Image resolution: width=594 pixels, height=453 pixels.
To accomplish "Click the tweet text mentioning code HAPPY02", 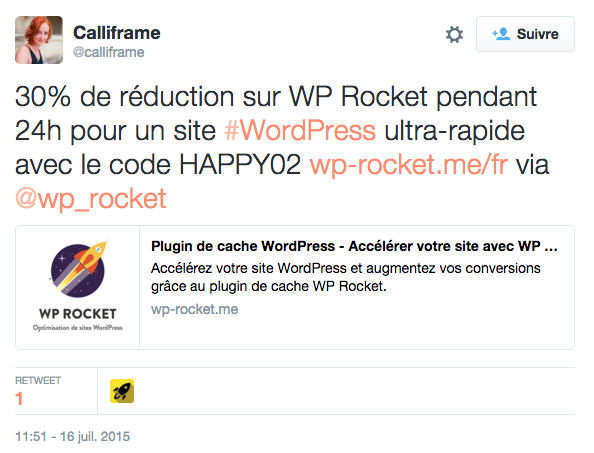I will coord(282,148).
